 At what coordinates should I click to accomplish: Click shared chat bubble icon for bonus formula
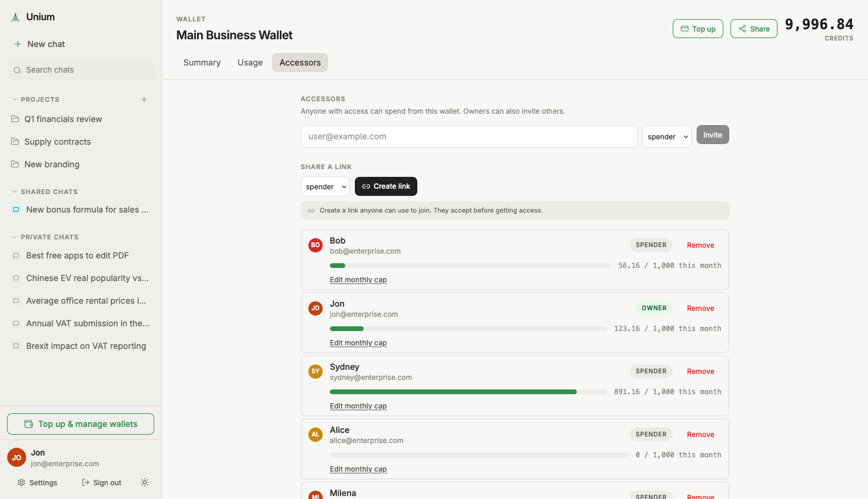[16, 210]
